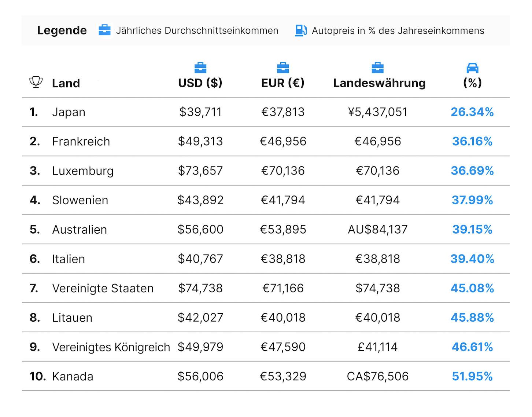Select the Japan row name
532x417 pixels.
click(x=69, y=112)
